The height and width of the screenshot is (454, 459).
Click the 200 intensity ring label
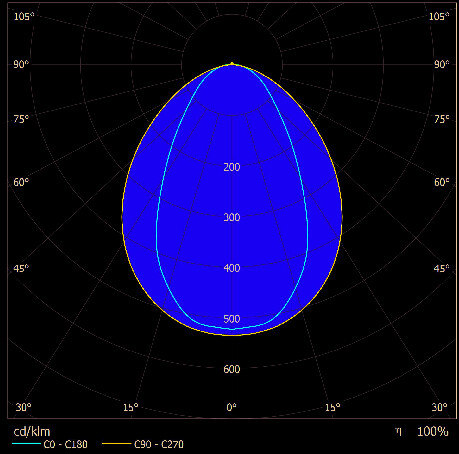(232, 167)
